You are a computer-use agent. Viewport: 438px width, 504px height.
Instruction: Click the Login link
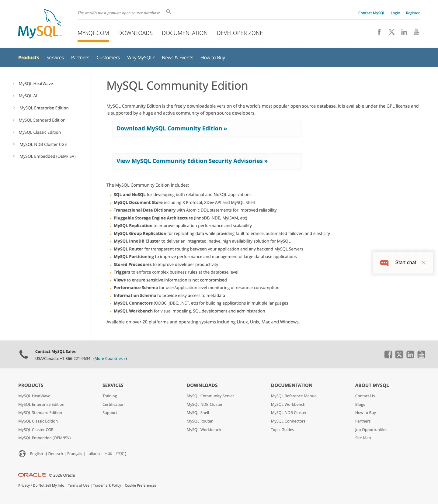[x=395, y=13]
